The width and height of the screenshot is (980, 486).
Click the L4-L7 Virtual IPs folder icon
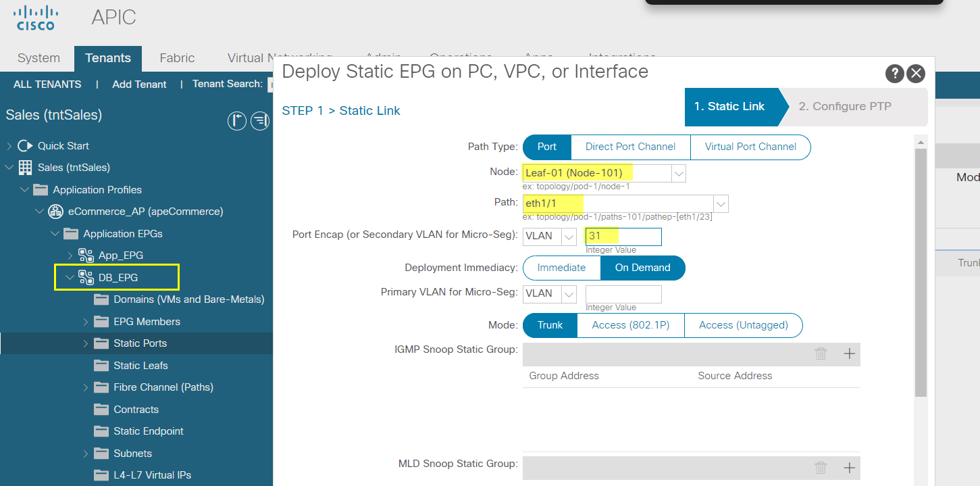click(x=101, y=475)
